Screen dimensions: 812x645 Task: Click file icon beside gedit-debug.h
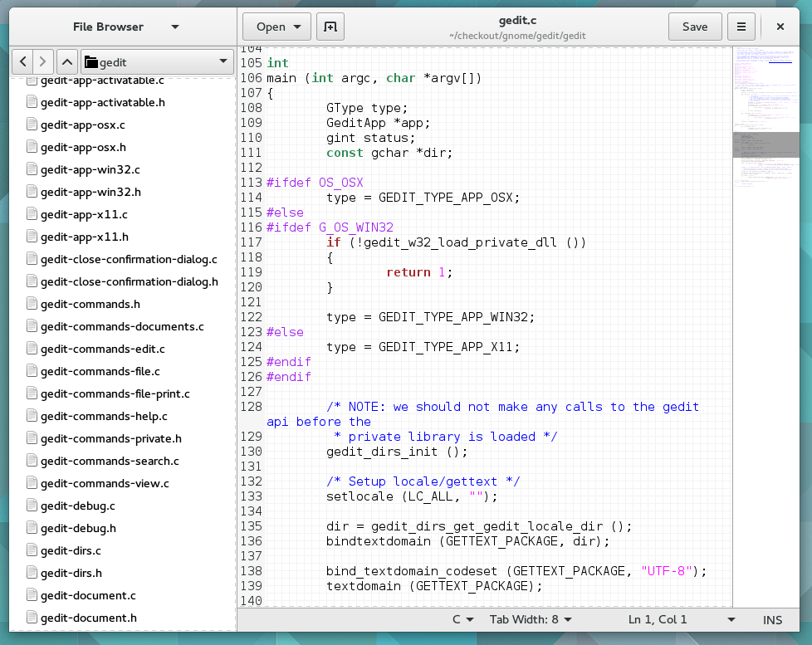(32, 528)
